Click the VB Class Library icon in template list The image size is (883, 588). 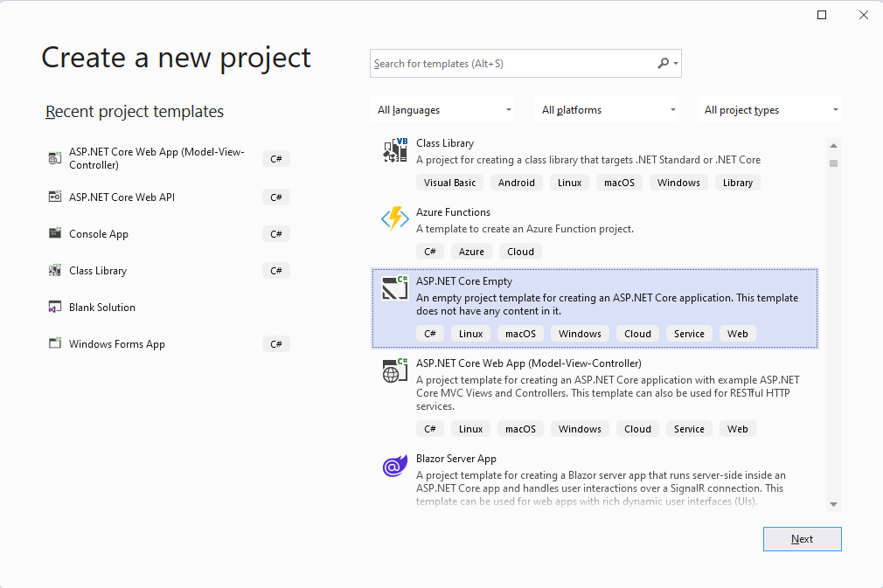pos(395,150)
